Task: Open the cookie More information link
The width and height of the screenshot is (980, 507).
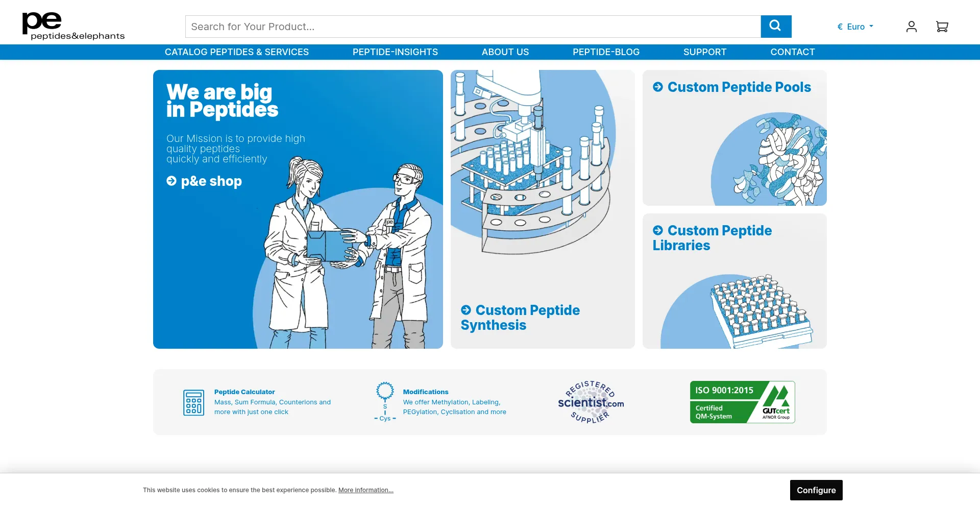Action: pos(365,490)
